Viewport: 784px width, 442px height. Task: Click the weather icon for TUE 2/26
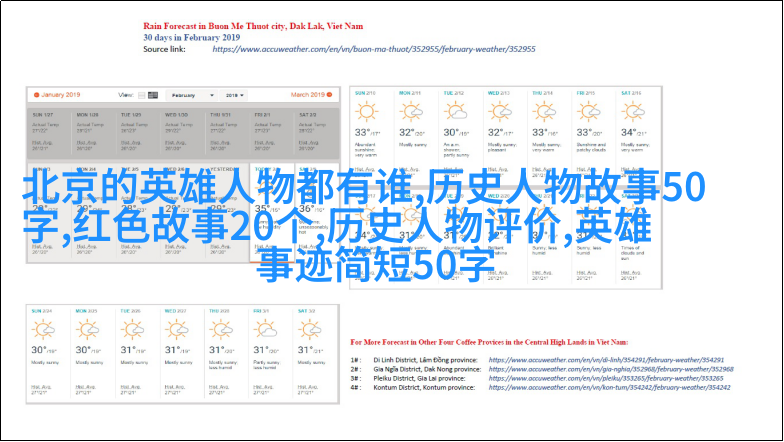click(x=132, y=330)
